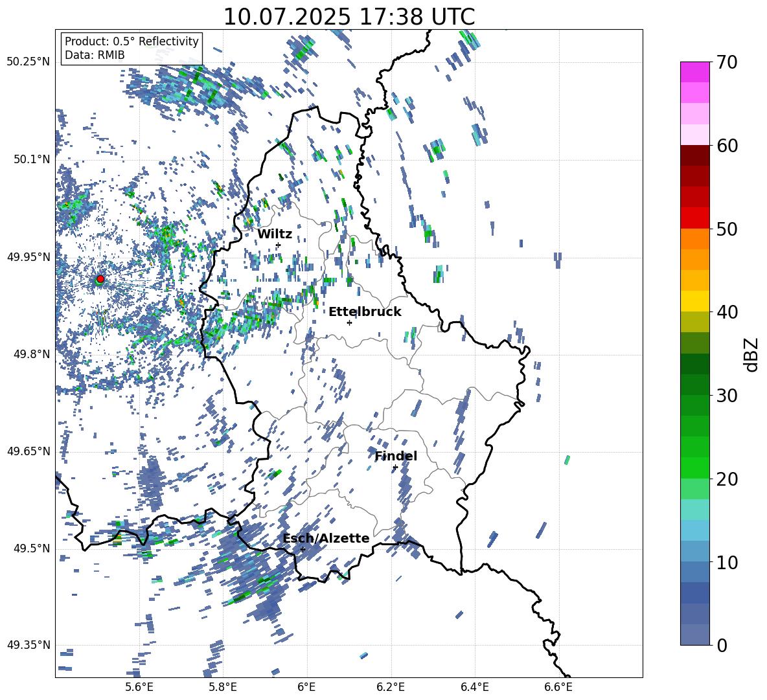
Task: Click the Ettelbruck city label
Action: (x=365, y=312)
